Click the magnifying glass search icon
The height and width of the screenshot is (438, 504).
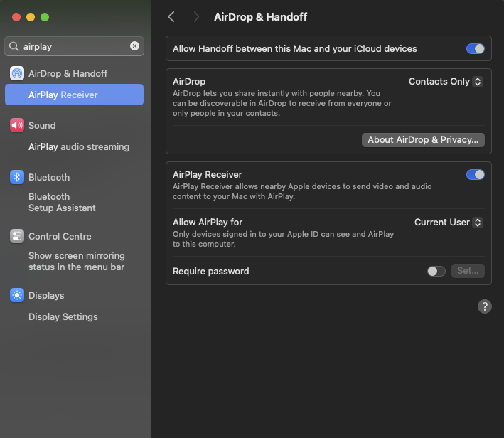coord(14,46)
